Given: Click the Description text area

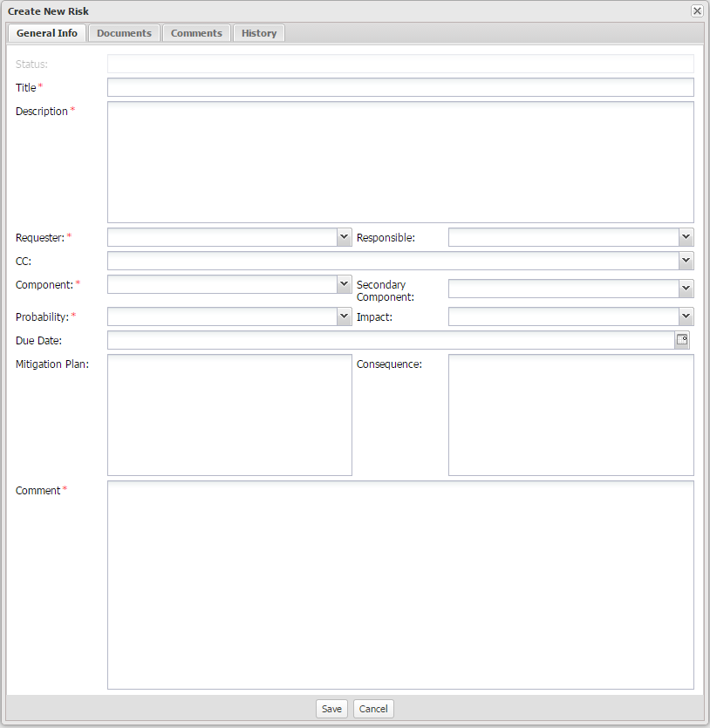Looking at the screenshot, I should [x=400, y=161].
